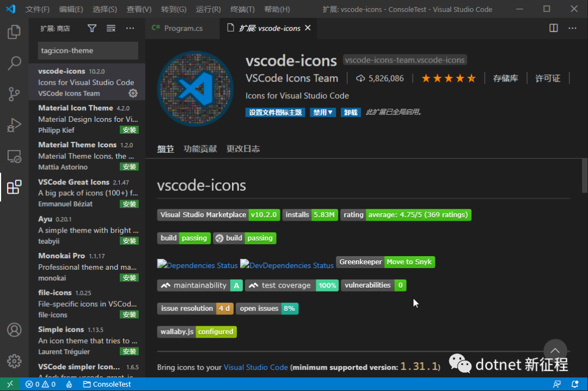Open 选择(S) menu
588x391 pixels.
tap(105, 9)
